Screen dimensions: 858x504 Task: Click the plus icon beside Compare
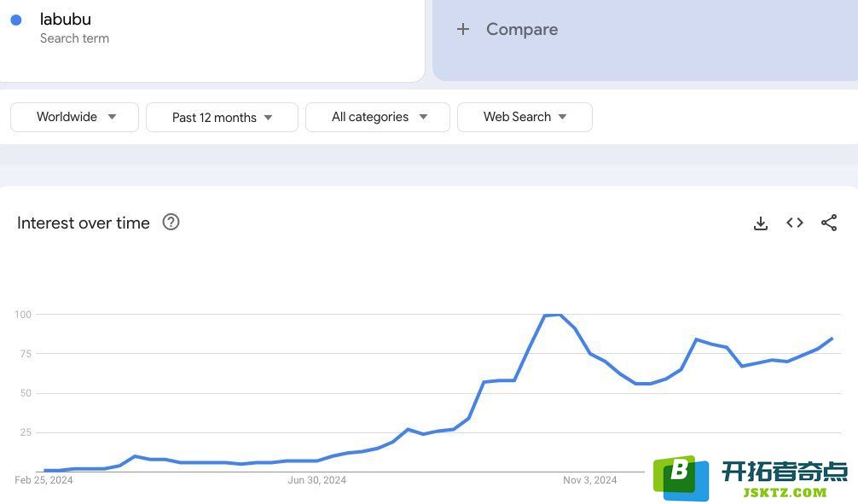click(463, 29)
